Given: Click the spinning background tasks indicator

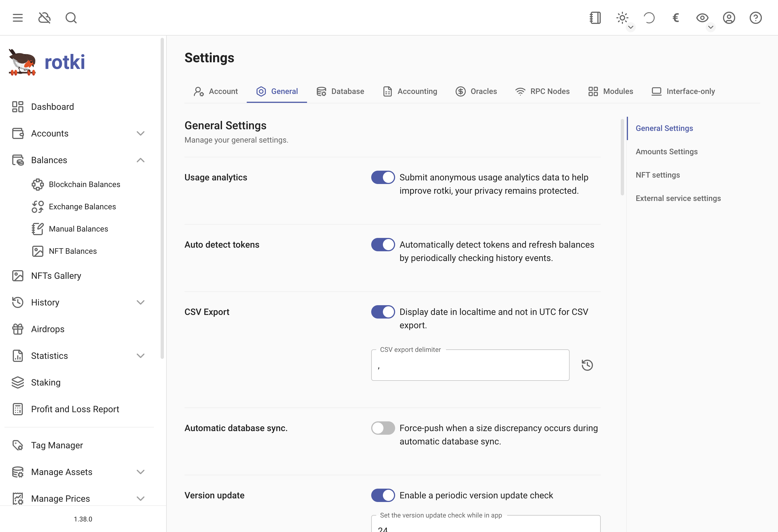Looking at the screenshot, I should tap(649, 18).
